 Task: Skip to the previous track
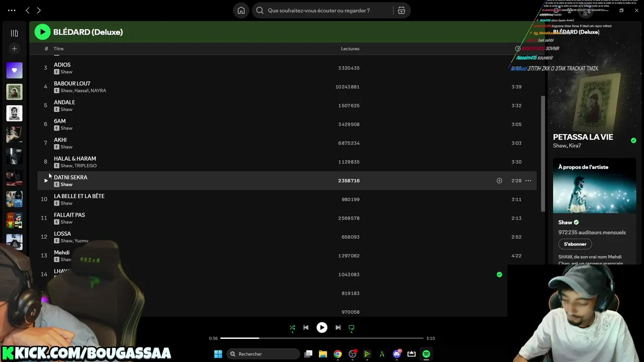coord(306,327)
